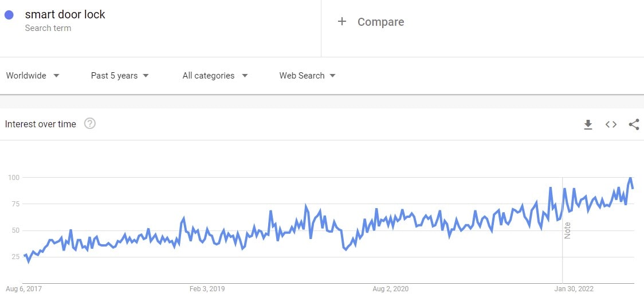Click the Search term subtitle text
644x305 pixels.
[x=48, y=28]
